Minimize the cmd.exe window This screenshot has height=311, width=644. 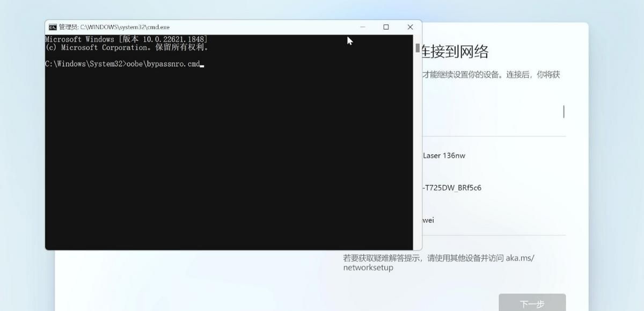[363, 27]
